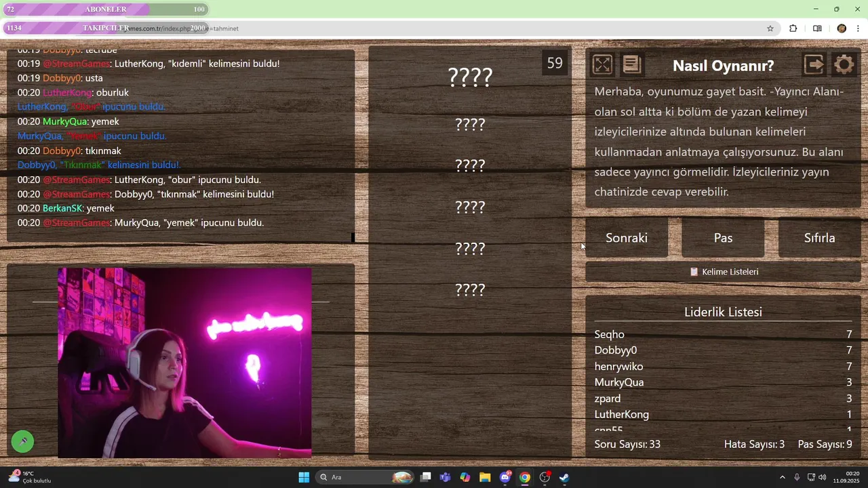The height and width of the screenshot is (488, 868).
Task: Open Task View on the taskbar
Action: 425,477
